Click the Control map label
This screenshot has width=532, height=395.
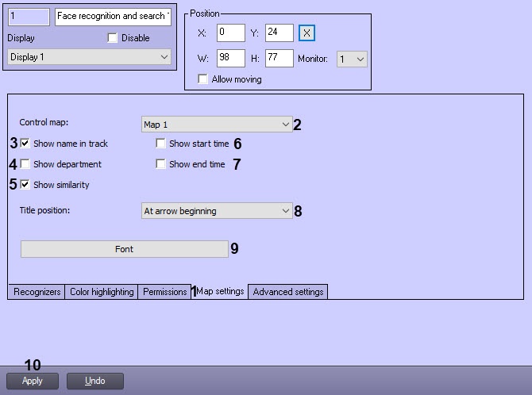click(44, 122)
